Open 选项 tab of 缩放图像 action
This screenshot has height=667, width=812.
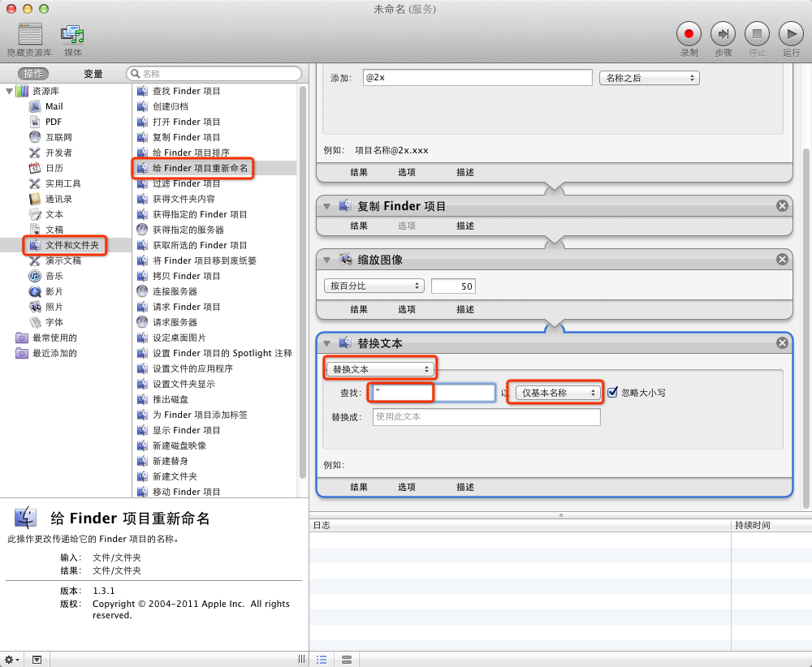(x=407, y=309)
